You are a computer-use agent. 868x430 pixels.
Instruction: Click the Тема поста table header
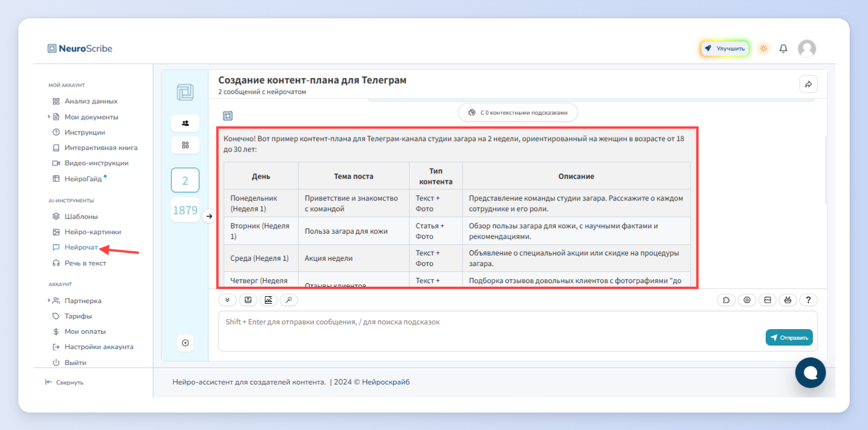pyautogui.click(x=354, y=176)
